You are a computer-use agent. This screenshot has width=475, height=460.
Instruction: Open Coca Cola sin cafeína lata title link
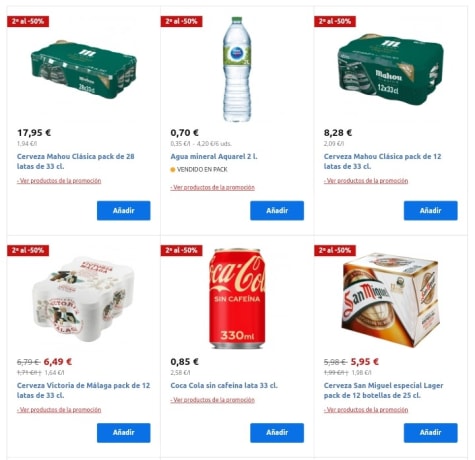coord(224,385)
